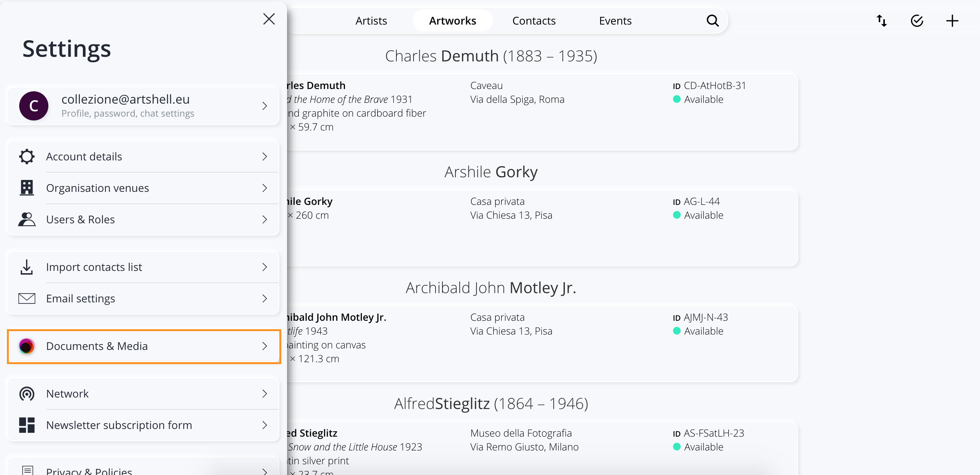This screenshot has height=475, width=980.
Task: Open the collezione@artshell.eu profile row
Action: coord(143,106)
